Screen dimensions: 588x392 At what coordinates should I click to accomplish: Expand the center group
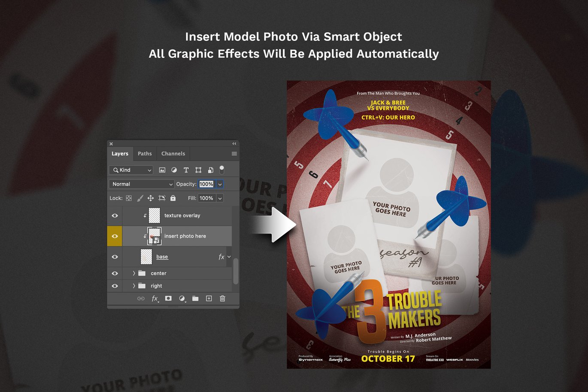coord(133,273)
